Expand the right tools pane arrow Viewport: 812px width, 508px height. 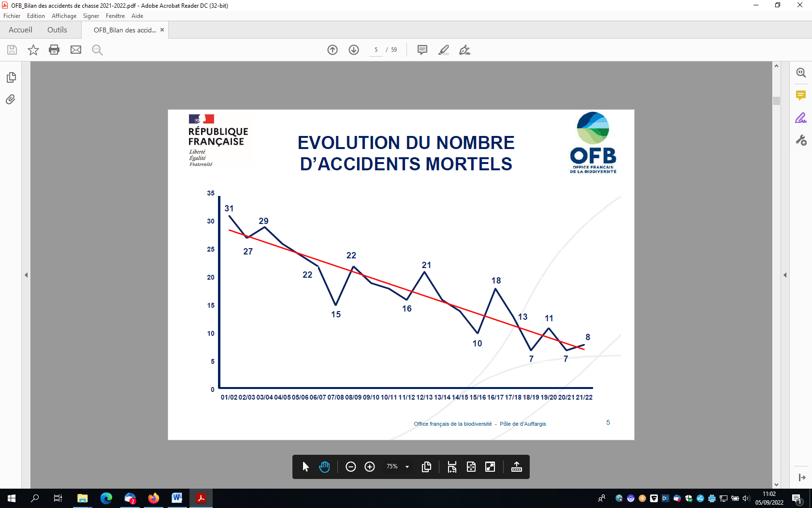[x=785, y=275]
